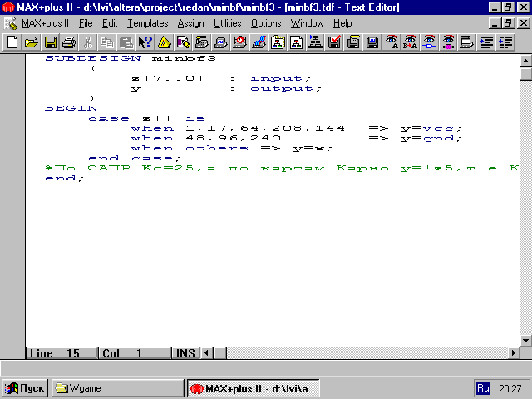532x399 pixels.
Task: Click the Ru keyboard language indicator
Action: point(483,388)
